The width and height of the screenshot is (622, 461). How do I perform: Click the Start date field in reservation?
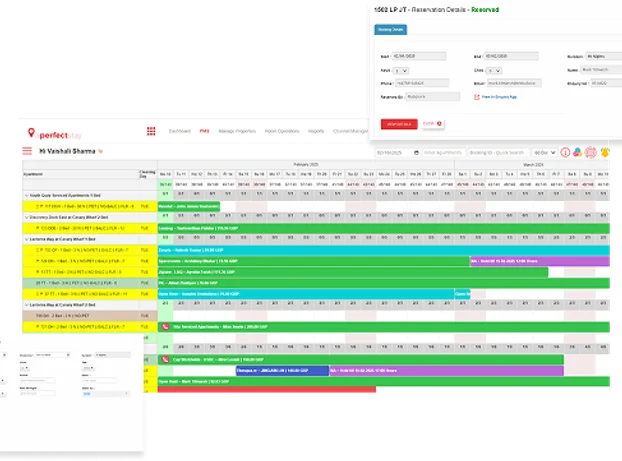[x=419, y=56]
